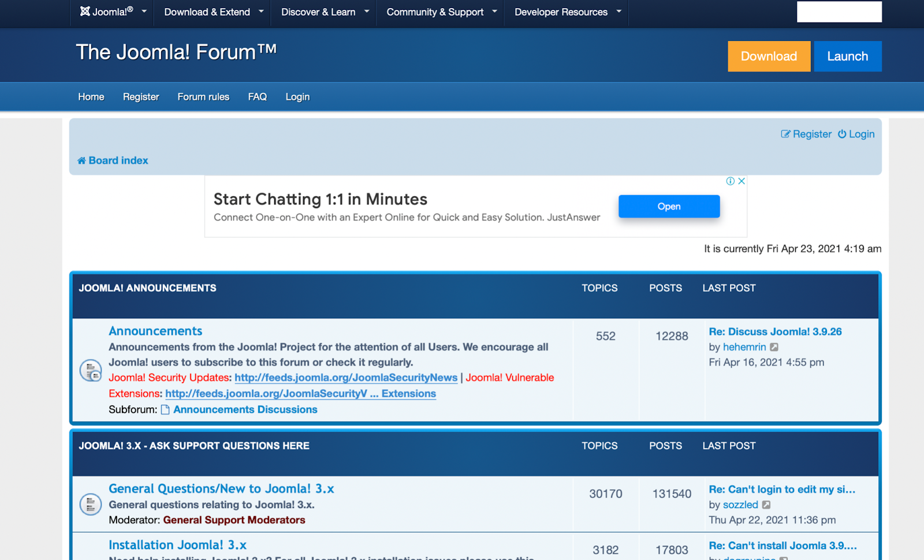Open the hehemrin user profile link
924x560 pixels.
[744, 347]
